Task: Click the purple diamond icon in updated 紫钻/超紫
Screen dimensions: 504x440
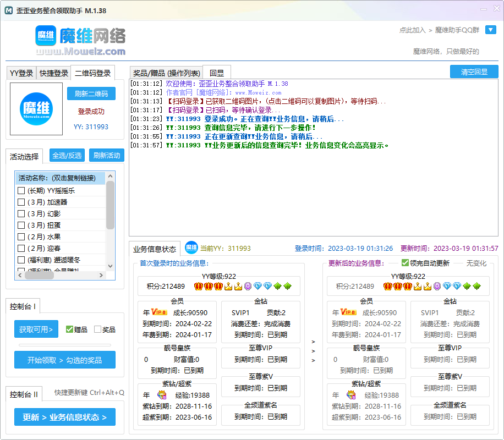Action: 351,395
